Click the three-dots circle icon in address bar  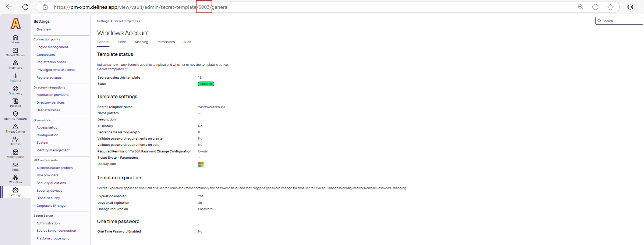[x=595, y=7]
